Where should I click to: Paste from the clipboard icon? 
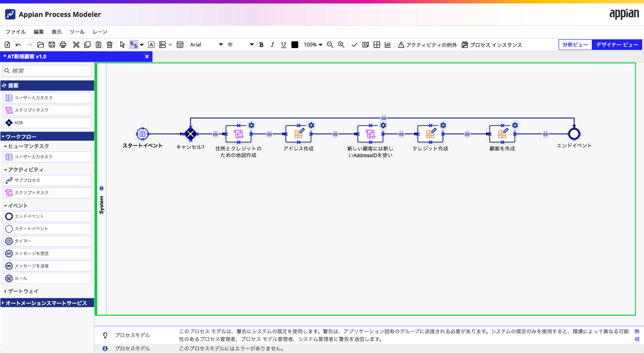(x=99, y=45)
